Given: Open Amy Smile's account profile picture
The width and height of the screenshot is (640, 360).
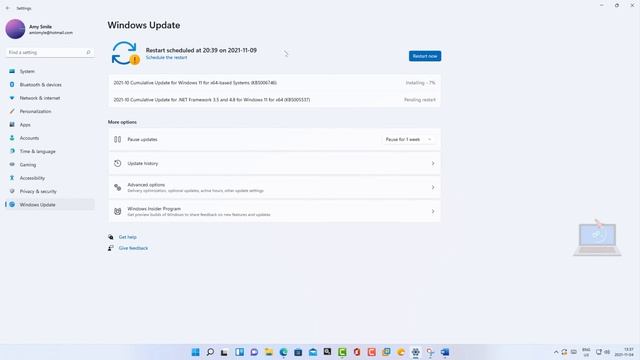Looking at the screenshot, I should (16, 29).
